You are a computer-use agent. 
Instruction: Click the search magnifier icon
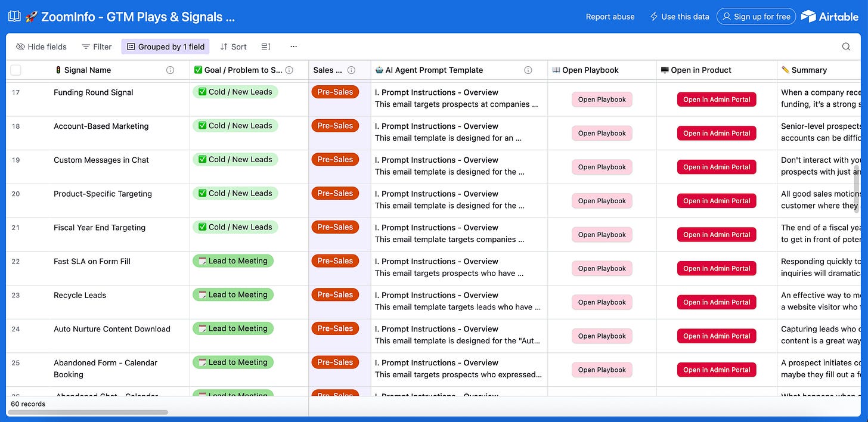(x=846, y=46)
